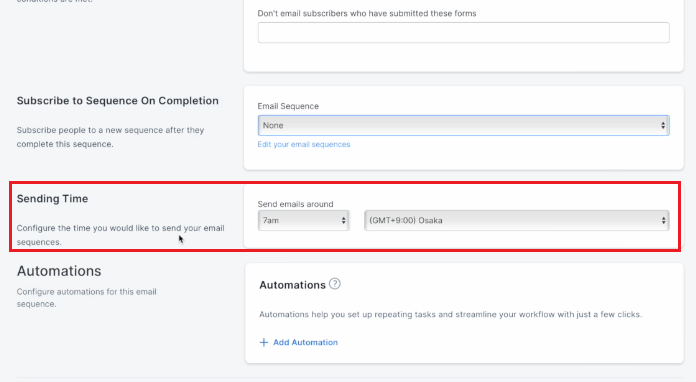Focus the excluded forms input field
The image size is (696, 382).
463,33
